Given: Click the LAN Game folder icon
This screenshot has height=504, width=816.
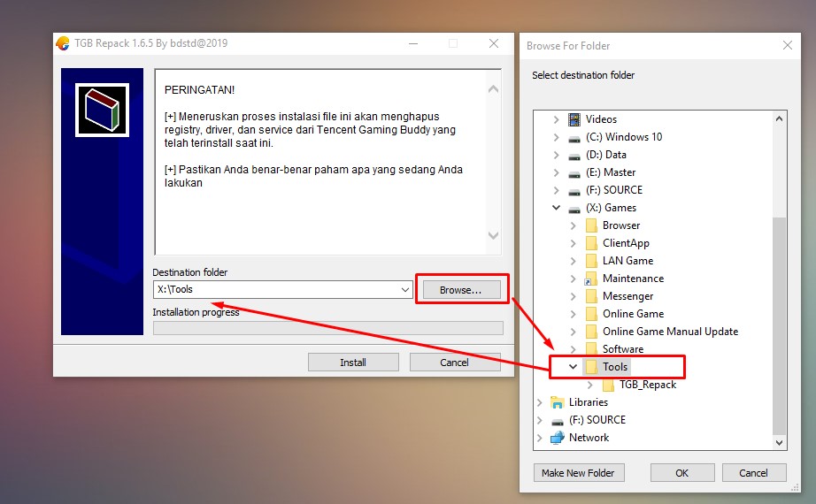Looking at the screenshot, I should tap(591, 261).
